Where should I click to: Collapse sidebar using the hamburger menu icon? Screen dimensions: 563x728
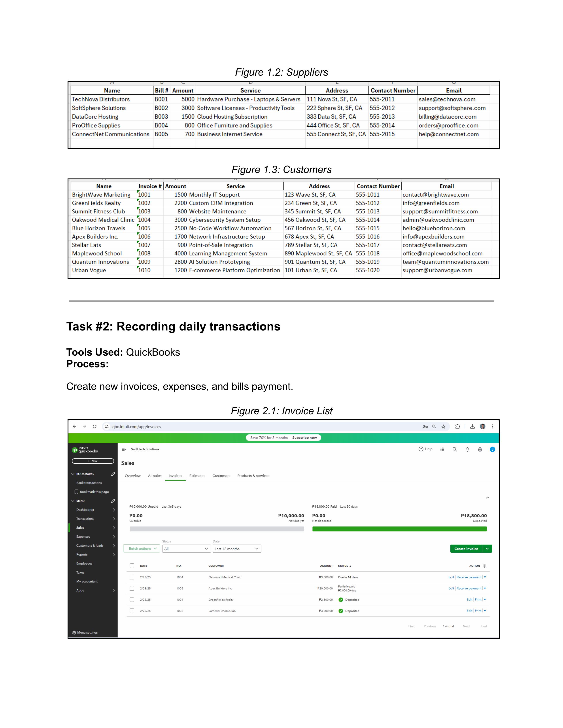(x=124, y=449)
